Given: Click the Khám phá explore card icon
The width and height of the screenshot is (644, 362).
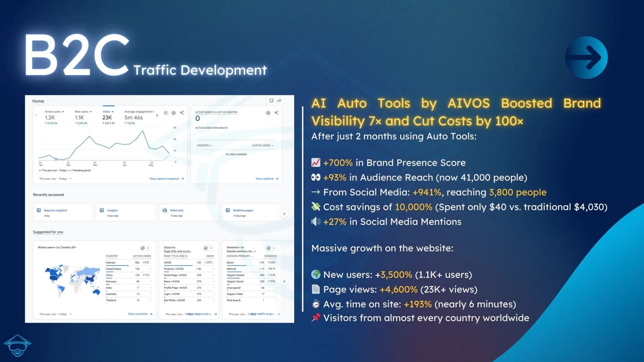Looking at the screenshot, I should point(165,210).
